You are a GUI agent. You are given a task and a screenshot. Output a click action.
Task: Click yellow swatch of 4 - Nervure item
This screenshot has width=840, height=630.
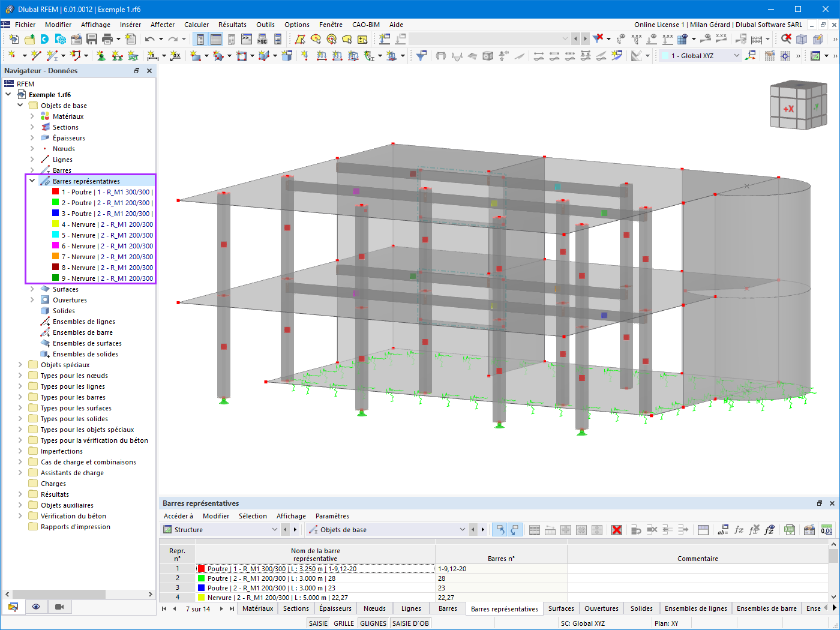coord(56,224)
